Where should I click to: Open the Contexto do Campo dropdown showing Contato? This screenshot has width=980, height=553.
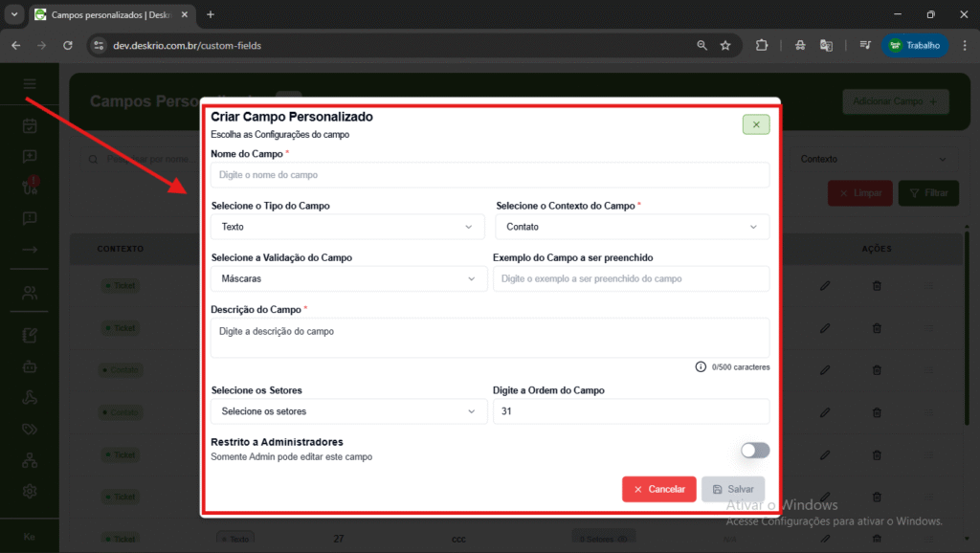coord(632,227)
